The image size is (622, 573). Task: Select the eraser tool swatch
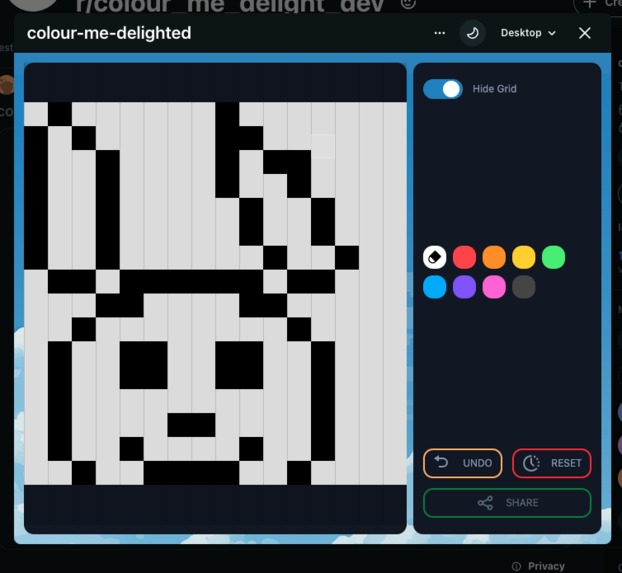coord(434,257)
